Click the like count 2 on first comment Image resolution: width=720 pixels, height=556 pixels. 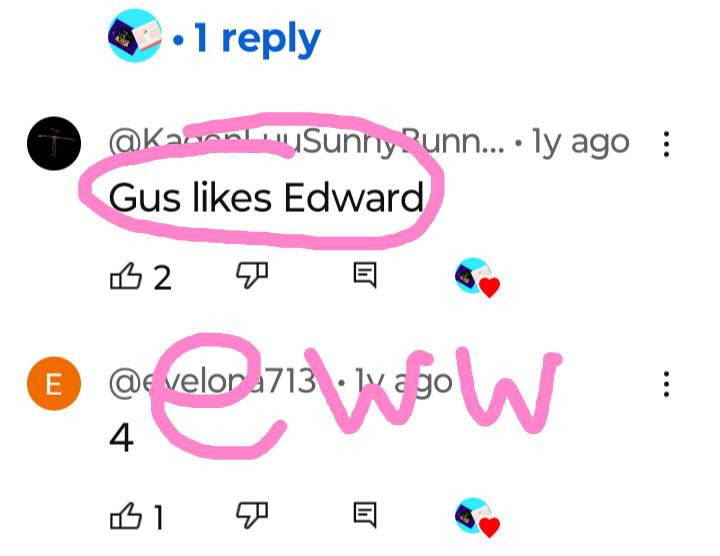coord(163,278)
